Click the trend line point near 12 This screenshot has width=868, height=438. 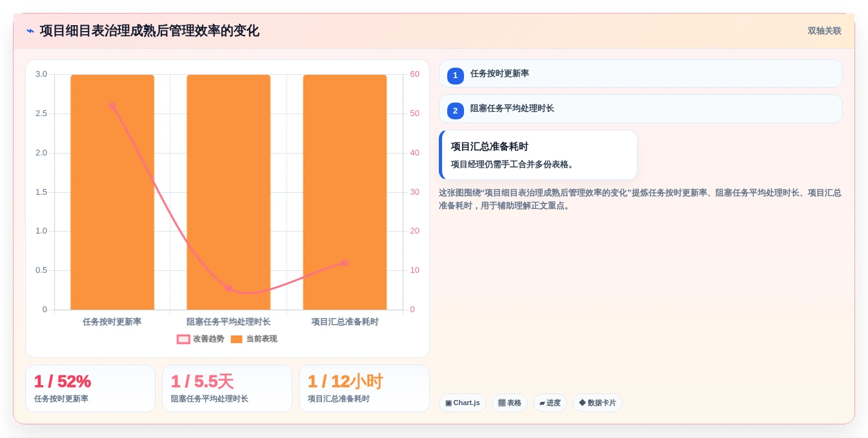(345, 263)
